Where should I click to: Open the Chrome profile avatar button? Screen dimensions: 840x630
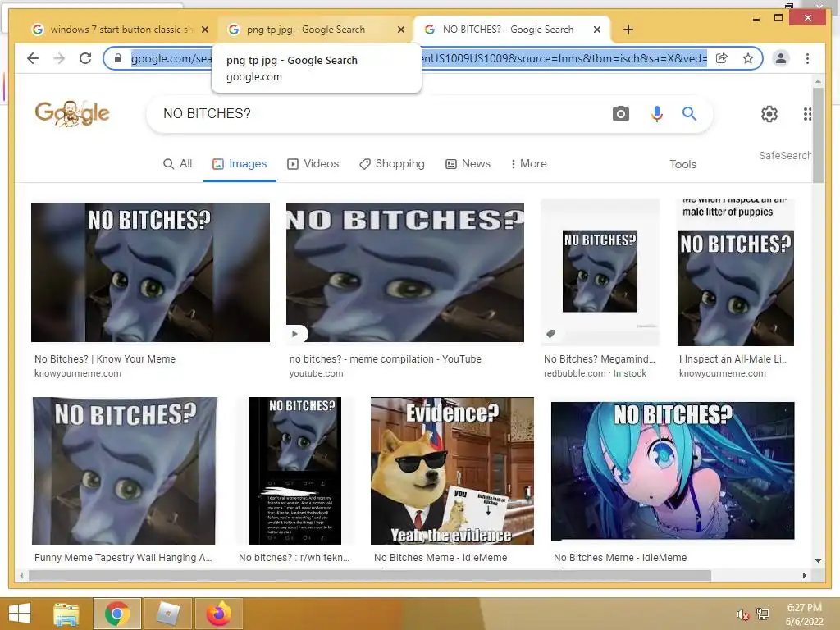[x=781, y=58]
